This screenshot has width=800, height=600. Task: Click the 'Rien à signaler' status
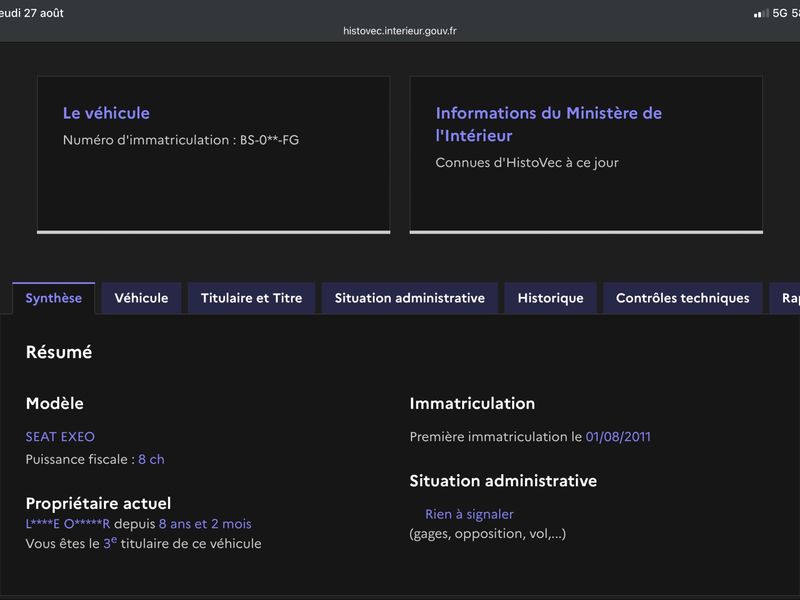(x=469, y=514)
